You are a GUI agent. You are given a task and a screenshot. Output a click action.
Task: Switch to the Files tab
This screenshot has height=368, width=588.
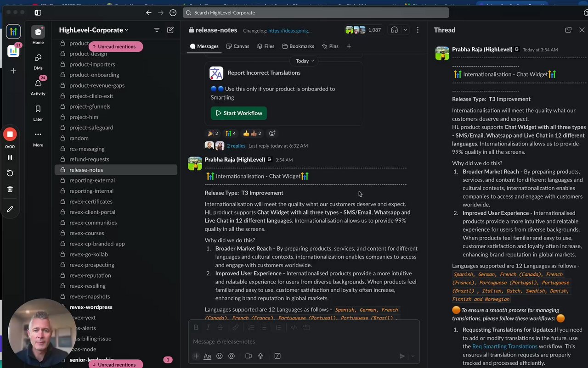tap(266, 46)
